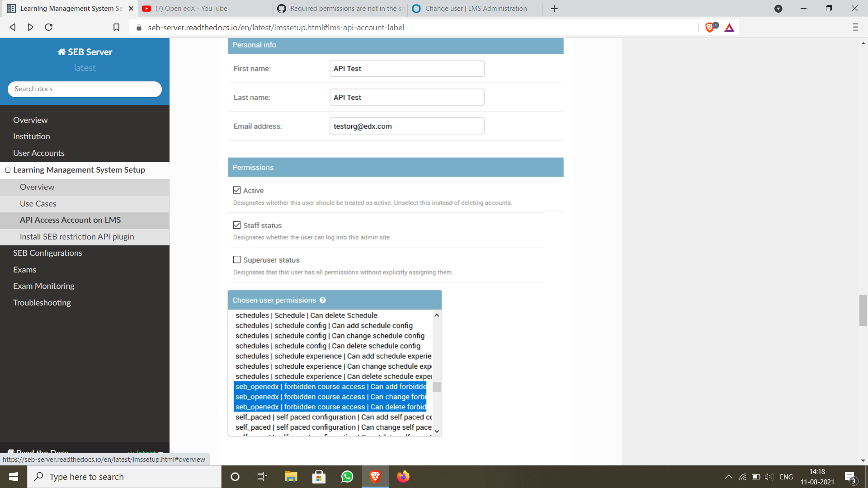The image size is (868, 488).
Task: Go to Install SEB restriction API plugin page
Action: 77,236
